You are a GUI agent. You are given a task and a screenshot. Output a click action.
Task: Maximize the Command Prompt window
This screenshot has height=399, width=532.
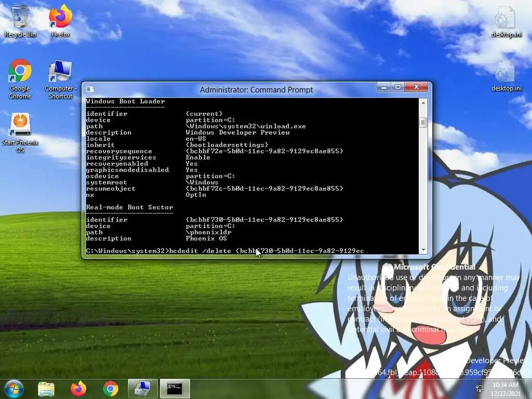click(x=397, y=87)
